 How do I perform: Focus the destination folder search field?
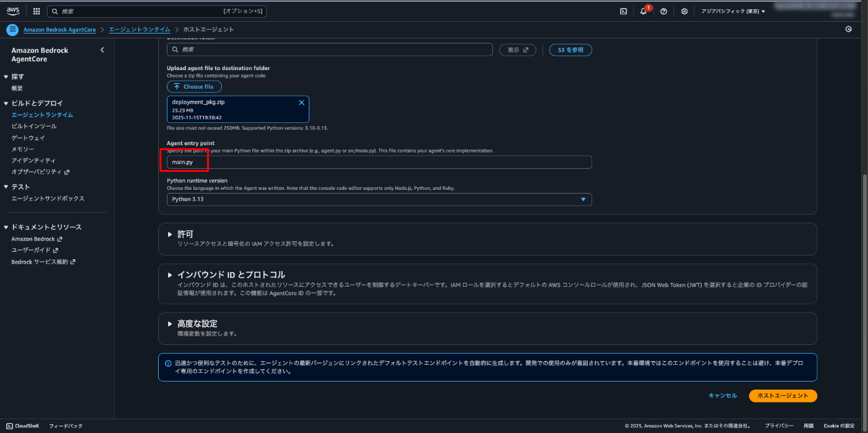[330, 50]
